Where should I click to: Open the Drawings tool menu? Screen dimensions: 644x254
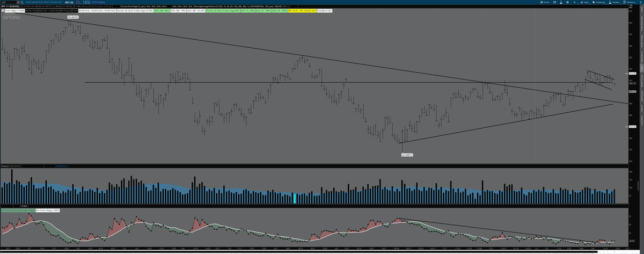(x=599, y=2)
